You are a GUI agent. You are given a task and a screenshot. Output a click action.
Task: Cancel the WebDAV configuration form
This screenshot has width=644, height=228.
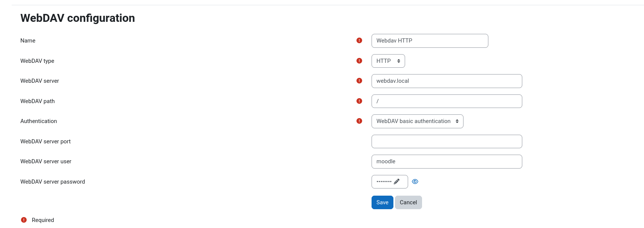click(408, 202)
